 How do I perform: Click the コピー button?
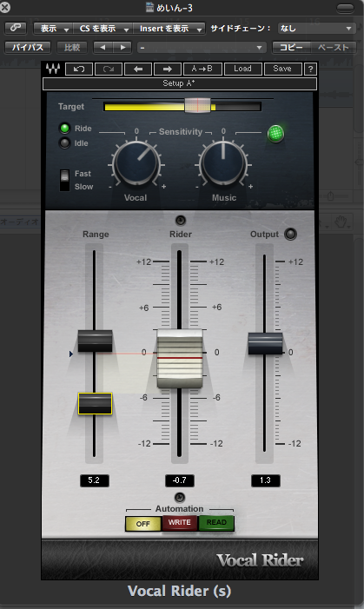pyautogui.click(x=291, y=48)
